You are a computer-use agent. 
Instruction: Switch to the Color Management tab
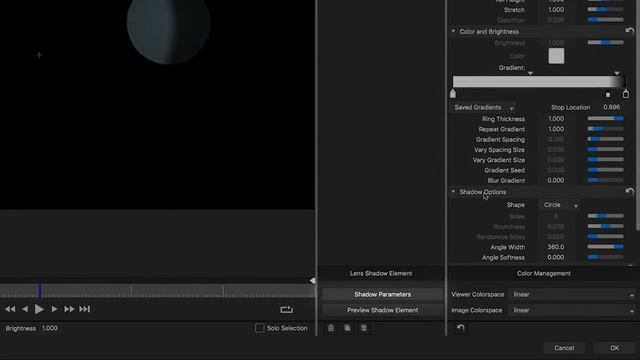pyautogui.click(x=544, y=273)
